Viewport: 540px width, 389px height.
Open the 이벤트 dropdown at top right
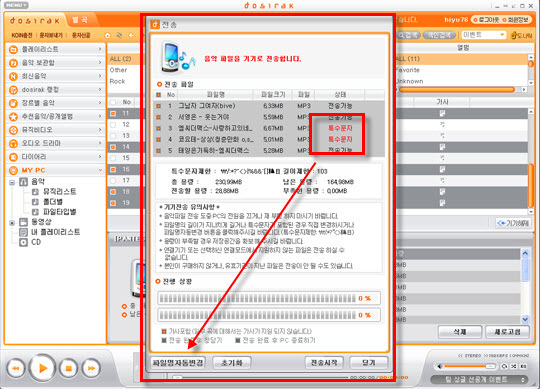click(x=484, y=35)
